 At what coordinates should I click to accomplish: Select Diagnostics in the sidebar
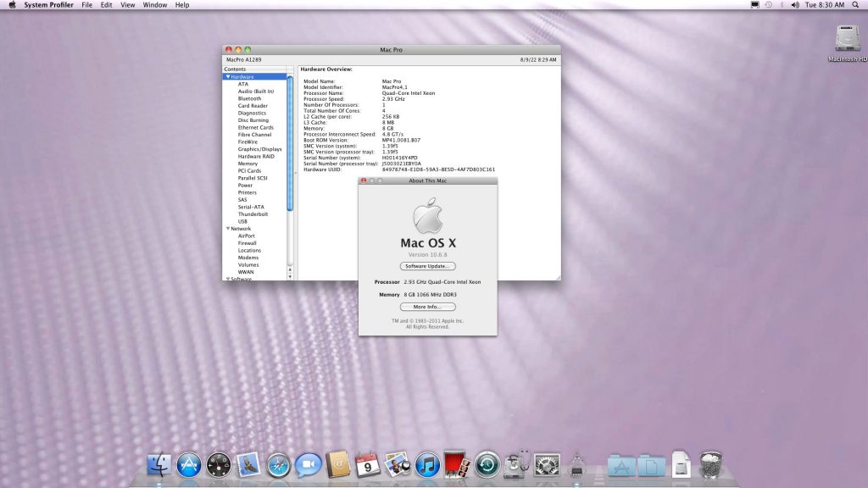252,113
